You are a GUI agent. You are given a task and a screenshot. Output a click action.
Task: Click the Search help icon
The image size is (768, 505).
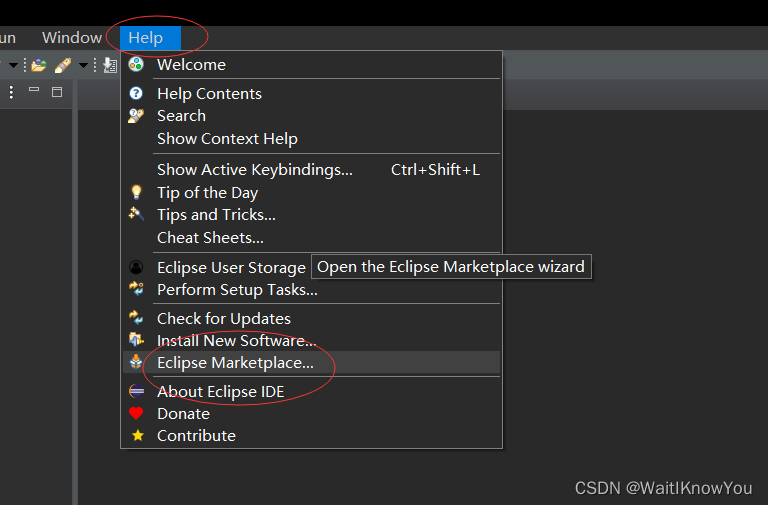(x=136, y=116)
